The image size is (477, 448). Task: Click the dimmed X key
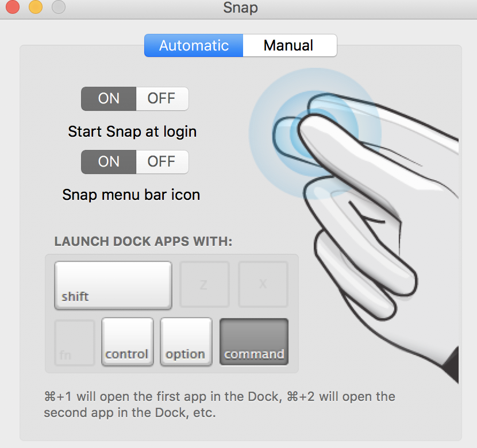point(263,284)
